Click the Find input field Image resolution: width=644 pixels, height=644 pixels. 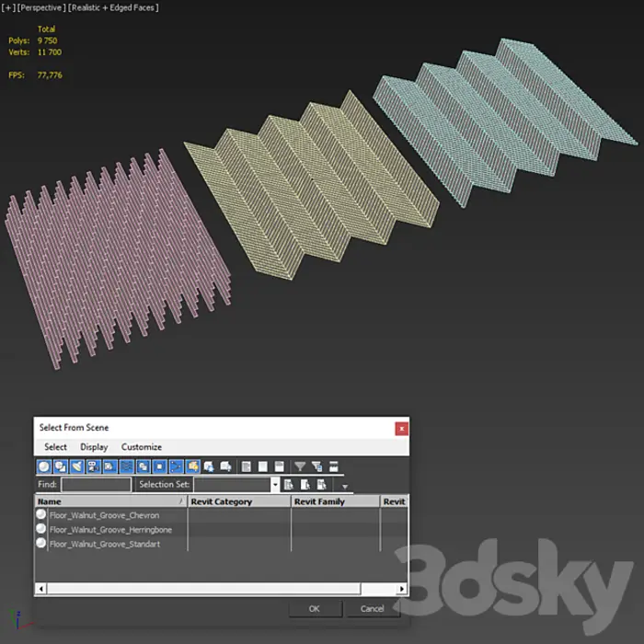pos(96,485)
